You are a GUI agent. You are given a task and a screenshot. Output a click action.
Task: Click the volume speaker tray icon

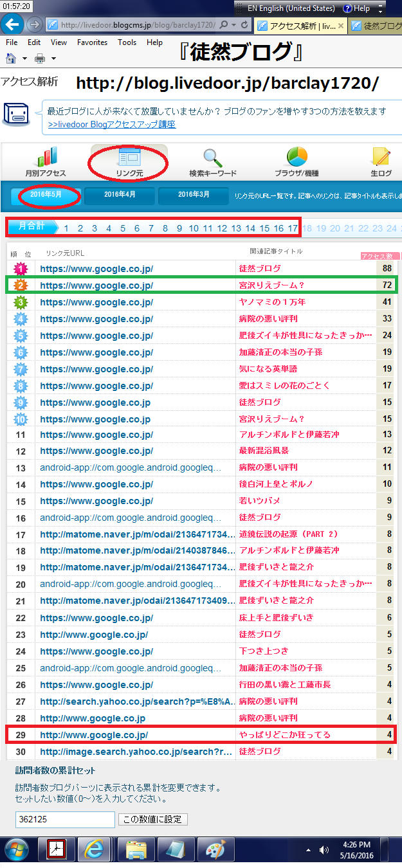324,849
